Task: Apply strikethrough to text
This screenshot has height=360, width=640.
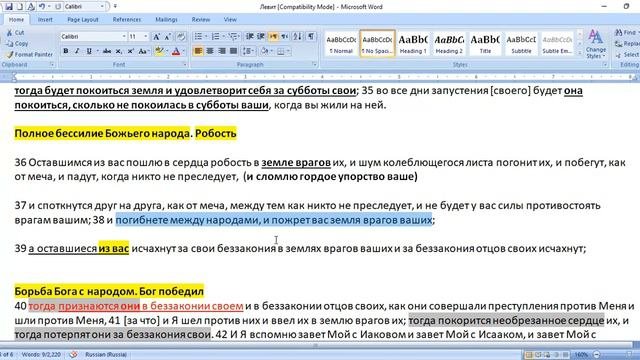Action: click(x=107, y=51)
